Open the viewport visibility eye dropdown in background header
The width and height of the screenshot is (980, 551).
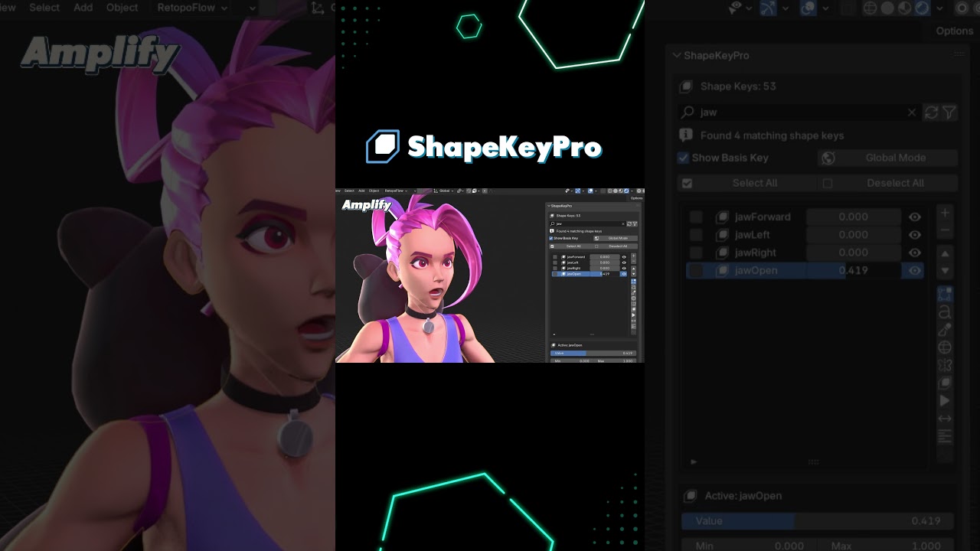(x=739, y=8)
